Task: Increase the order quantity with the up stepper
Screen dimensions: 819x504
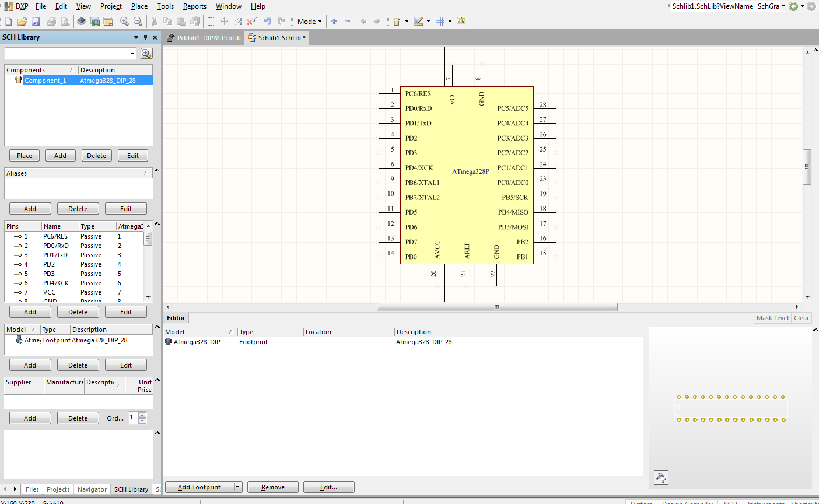Action: click(x=142, y=415)
